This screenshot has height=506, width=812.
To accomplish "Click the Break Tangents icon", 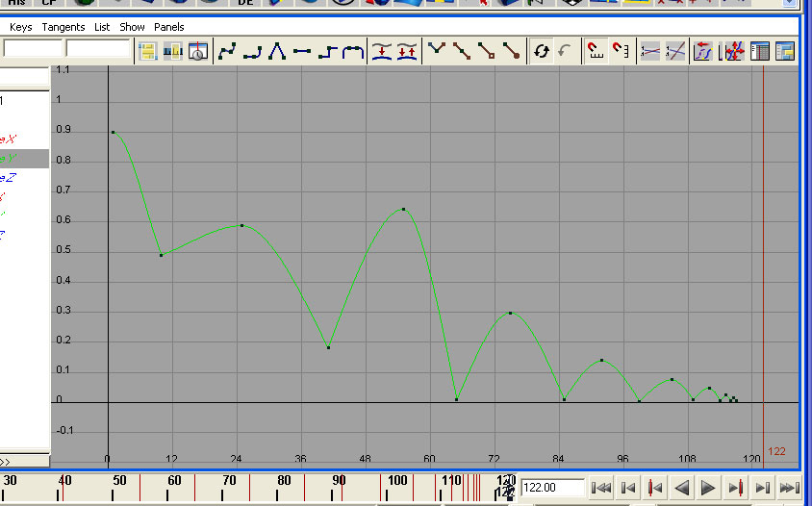I will tap(437, 51).
